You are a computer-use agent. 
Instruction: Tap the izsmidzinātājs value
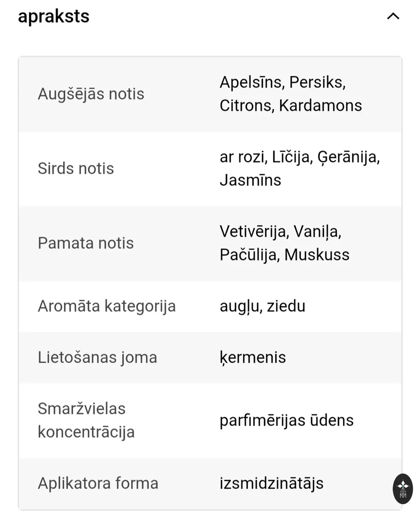point(271,483)
